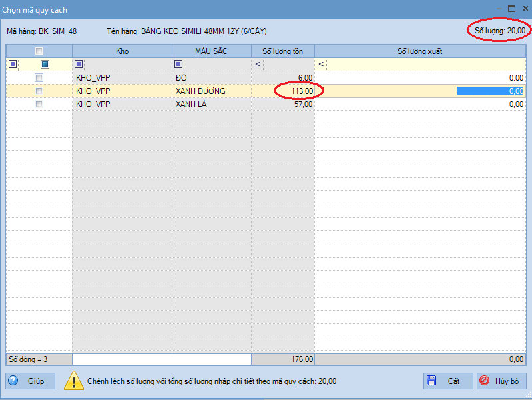The width and height of the screenshot is (532, 400).
Task: Open help with the Giúp button
Action: coord(31,381)
